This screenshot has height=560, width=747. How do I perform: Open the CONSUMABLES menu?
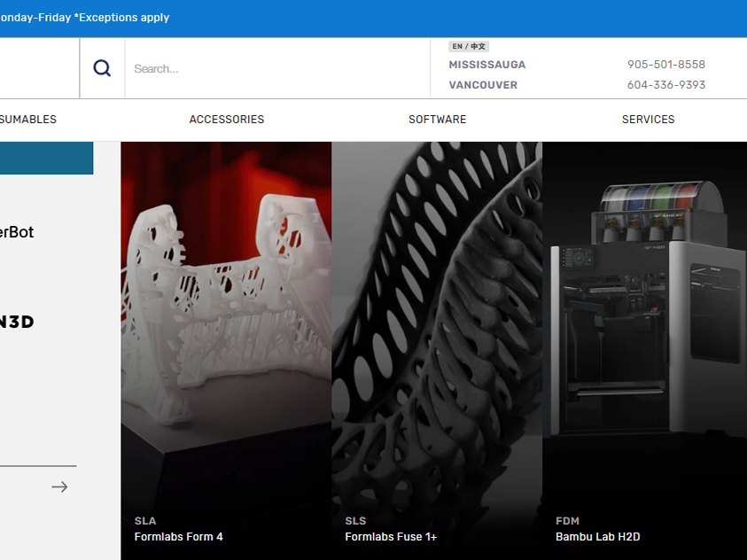pos(28,120)
